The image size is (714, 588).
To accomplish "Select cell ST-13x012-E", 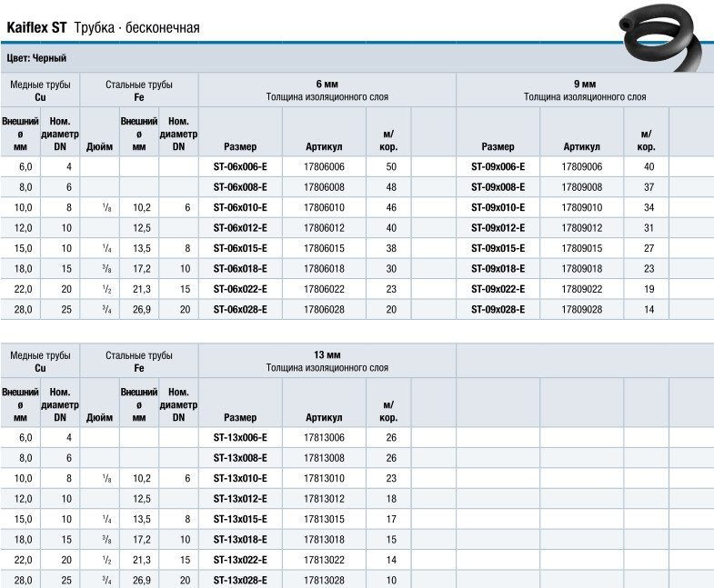I will pos(240,499).
